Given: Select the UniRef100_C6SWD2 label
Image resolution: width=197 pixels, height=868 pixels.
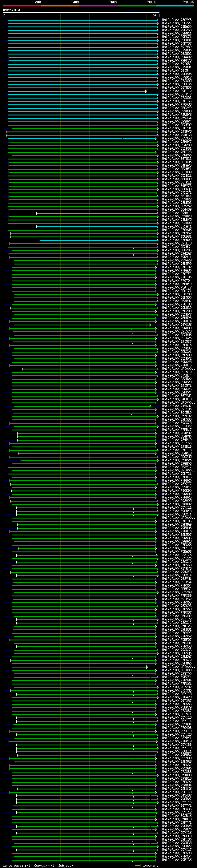Looking at the screenshot, I should pyautogui.click(x=176, y=54).
